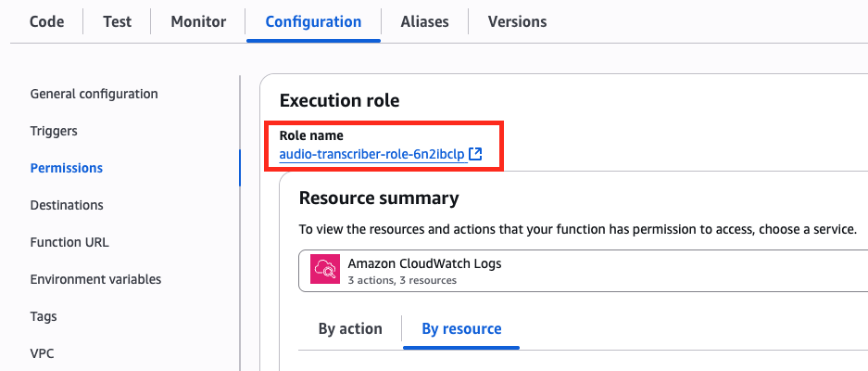Go to the Aliases tab
868x371 pixels.
coord(424,21)
